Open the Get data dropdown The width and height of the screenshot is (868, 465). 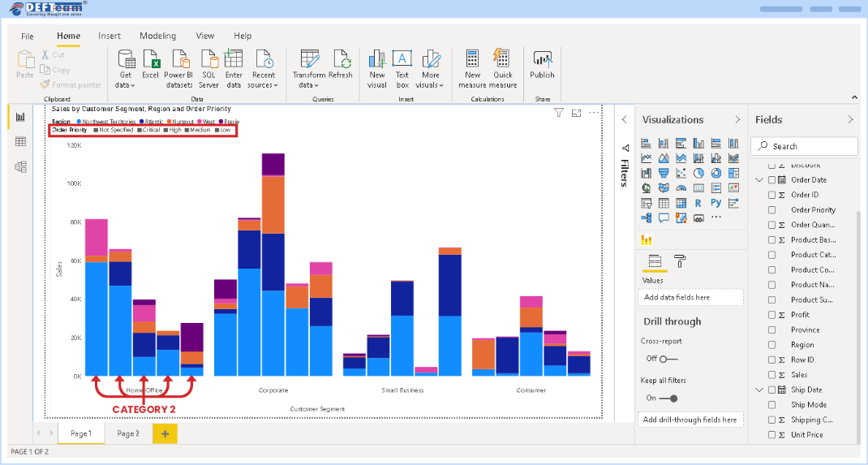(x=126, y=84)
